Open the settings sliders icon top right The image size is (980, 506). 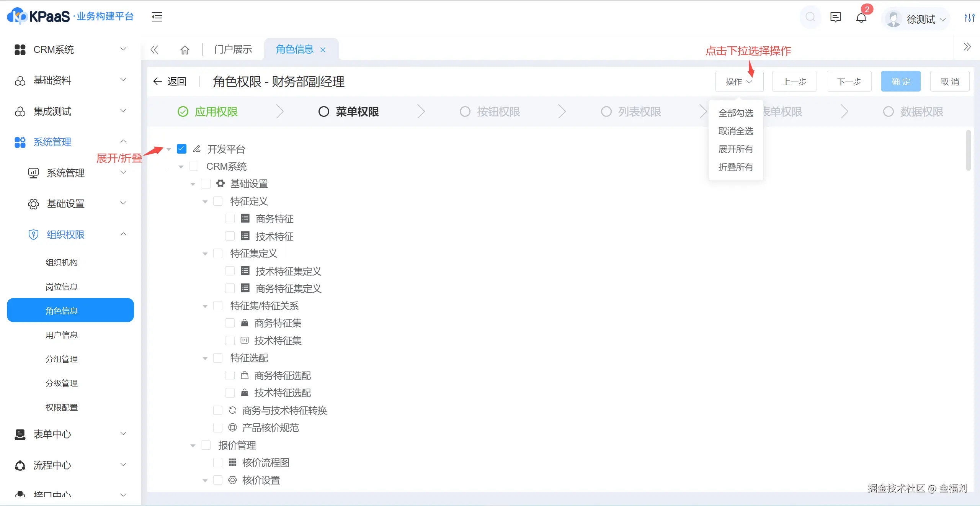coord(969,18)
